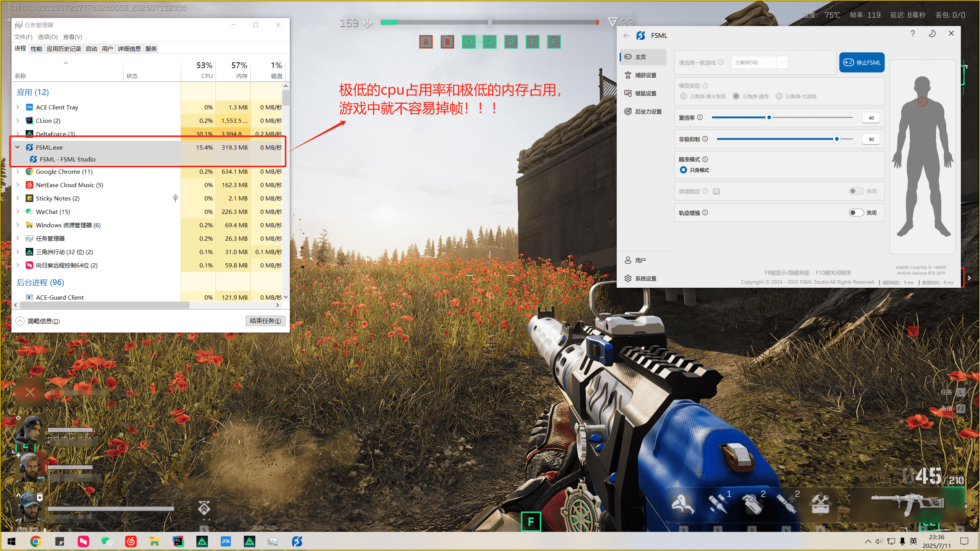Click FSML icon in Windows taskbar
This screenshot has width=980, height=551.
click(297, 541)
